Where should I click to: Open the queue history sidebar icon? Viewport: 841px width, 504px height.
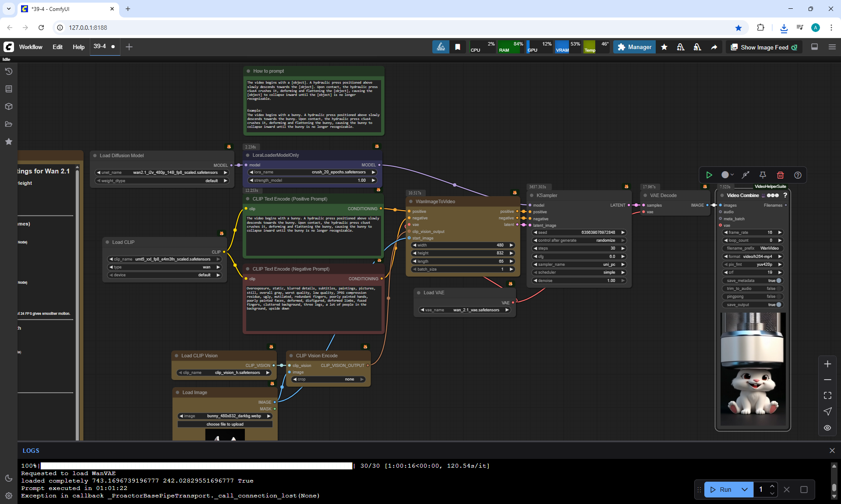pyautogui.click(x=8, y=71)
